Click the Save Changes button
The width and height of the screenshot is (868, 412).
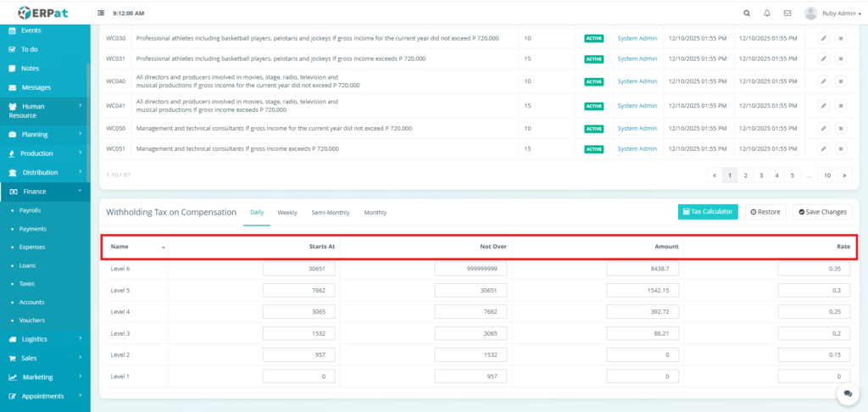(x=822, y=212)
